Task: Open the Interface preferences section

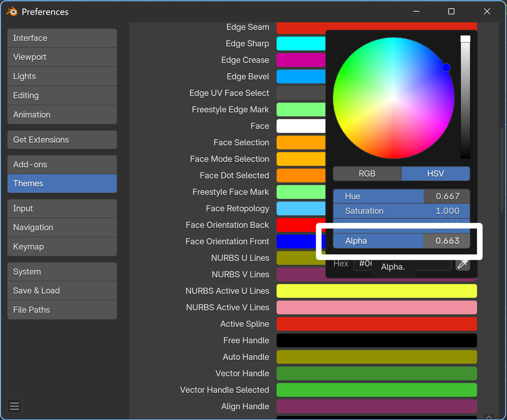Action: pyautogui.click(x=62, y=38)
